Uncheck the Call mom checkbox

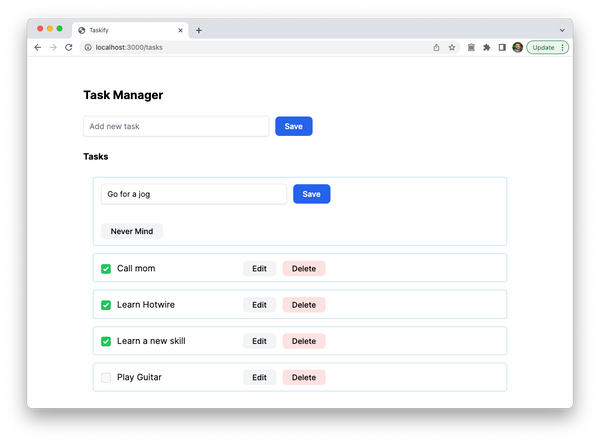[x=106, y=269]
